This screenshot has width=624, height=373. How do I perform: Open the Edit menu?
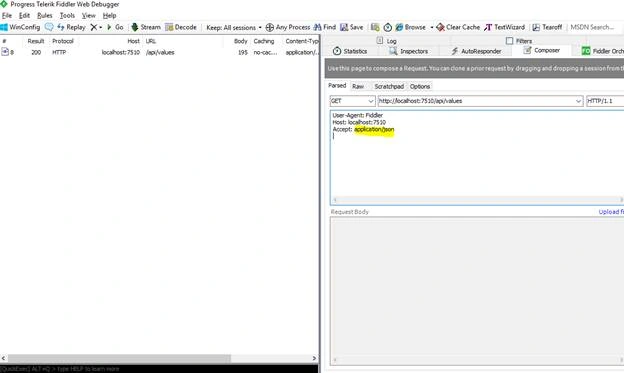24,16
